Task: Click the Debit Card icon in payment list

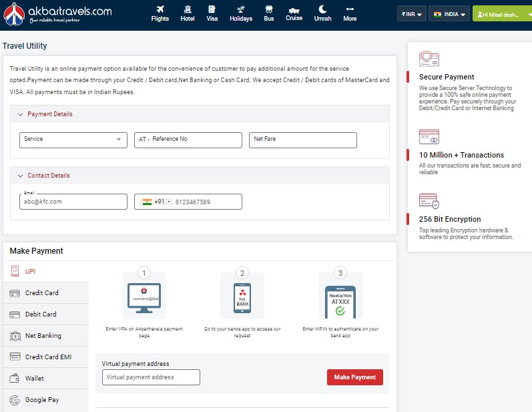Action: (x=15, y=315)
